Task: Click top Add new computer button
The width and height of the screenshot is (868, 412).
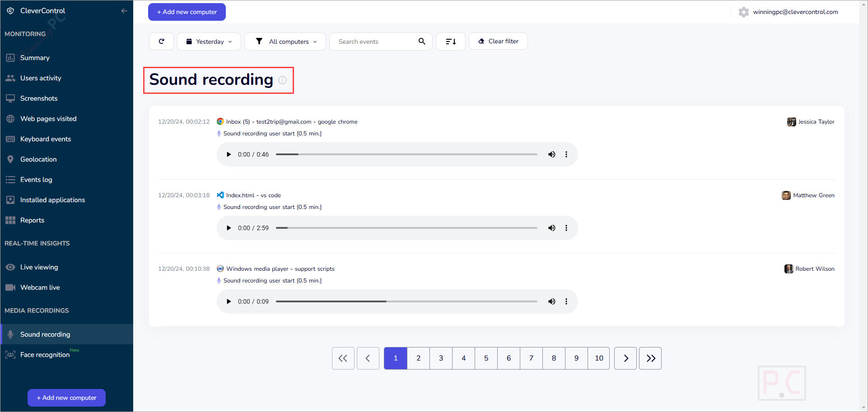Action: [187, 12]
